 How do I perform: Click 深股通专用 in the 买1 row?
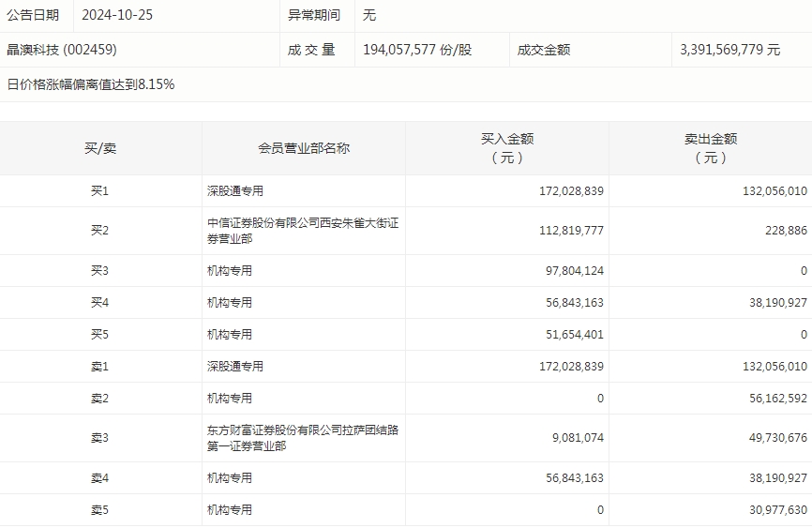(x=235, y=191)
